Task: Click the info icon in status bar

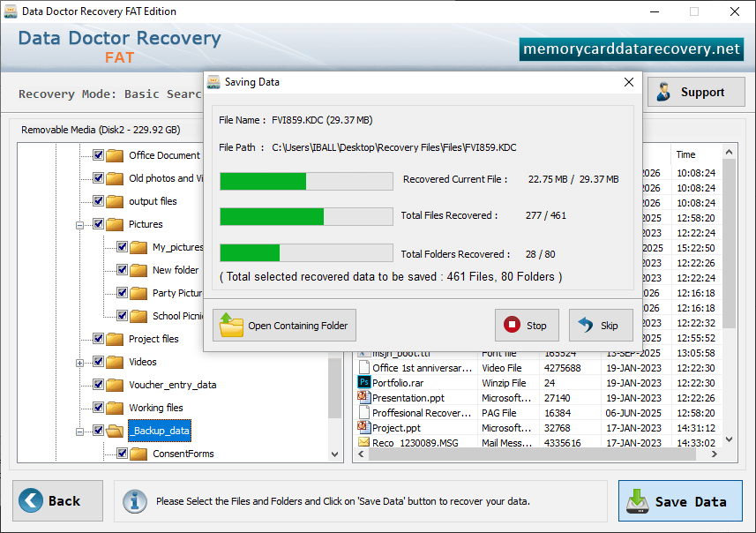Action: click(134, 501)
